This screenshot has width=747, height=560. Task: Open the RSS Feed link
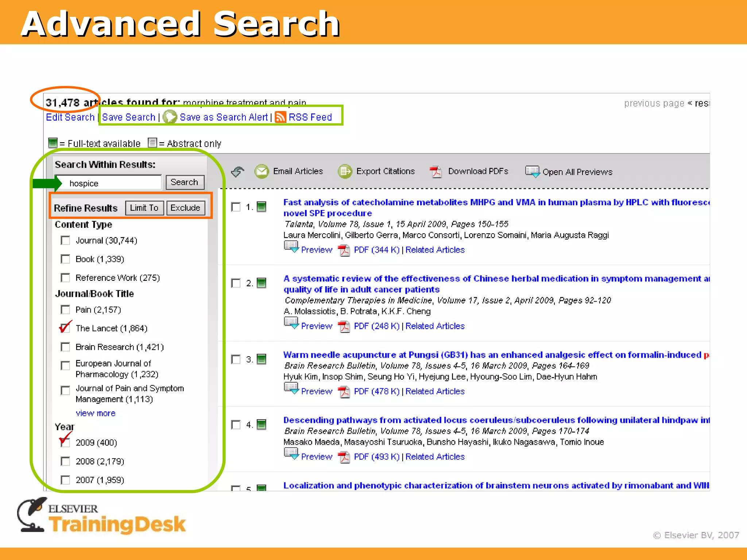coord(310,117)
